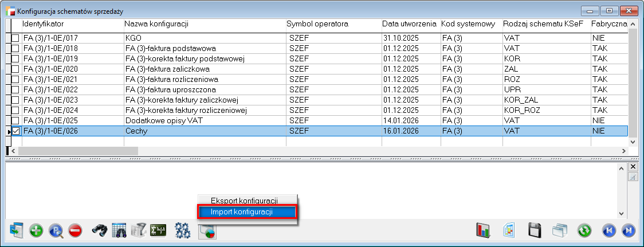Click the bar chart icon in bottom toolbar
This screenshot has width=644, height=247.
pos(484,231)
